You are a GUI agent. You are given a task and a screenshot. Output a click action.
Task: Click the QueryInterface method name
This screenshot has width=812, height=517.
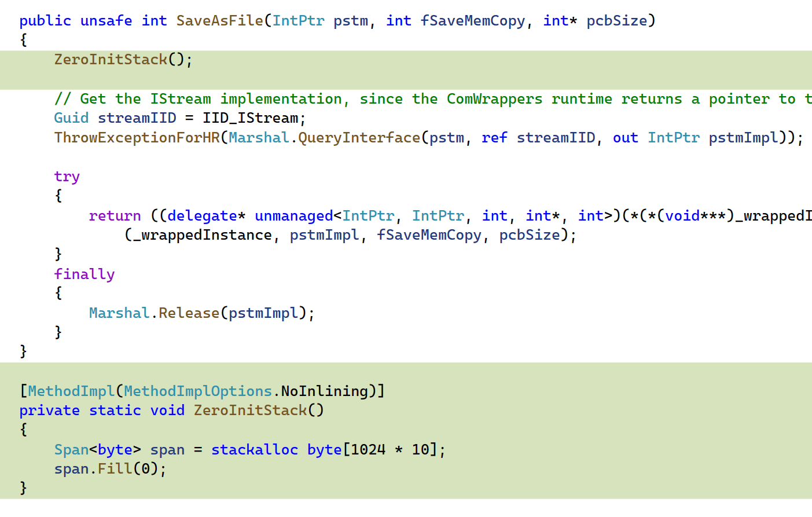[x=359, y=138]
